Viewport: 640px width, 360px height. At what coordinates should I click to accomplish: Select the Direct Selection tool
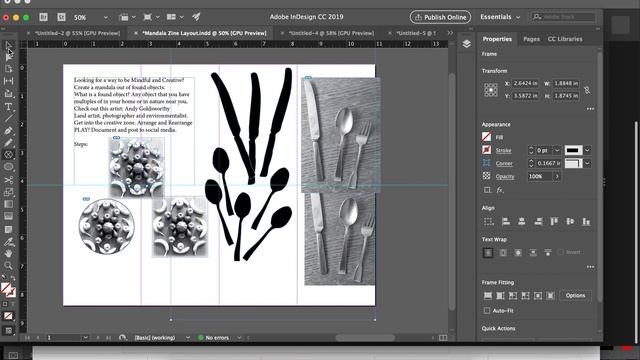tap(8, 57)
